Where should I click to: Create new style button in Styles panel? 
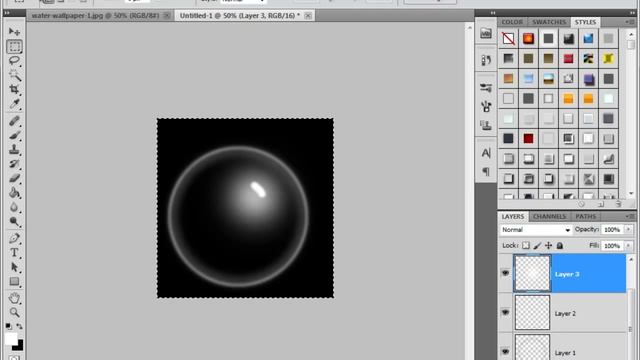(601, 204)
